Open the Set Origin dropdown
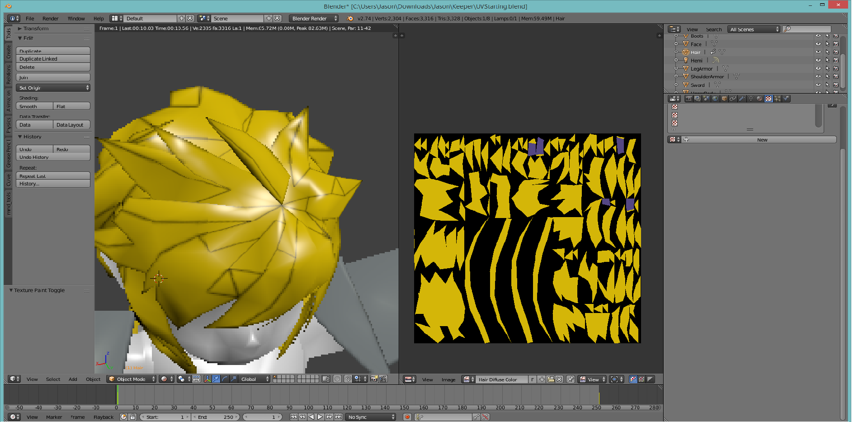Viewport: 868px width, 422px height. click(x=53, y=88)
